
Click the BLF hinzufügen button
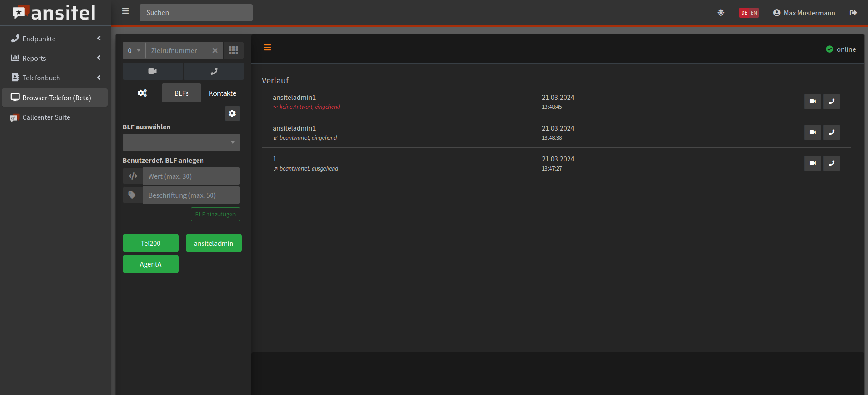[215, 214]
